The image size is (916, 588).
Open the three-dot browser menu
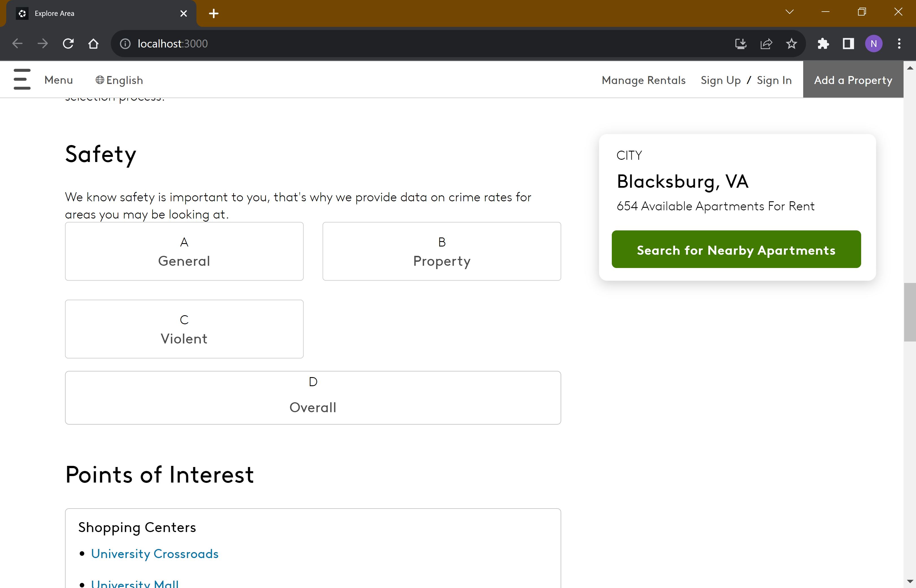pyautogui.click(x=899, y=43)
